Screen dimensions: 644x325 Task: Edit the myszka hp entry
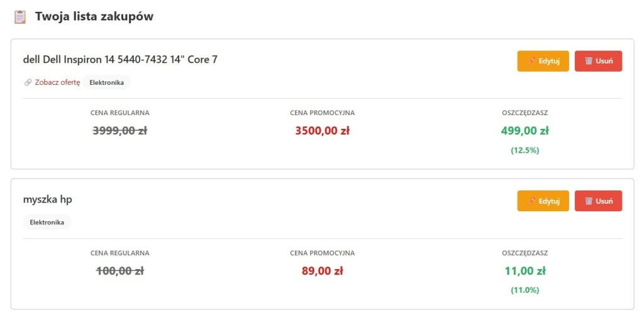(x=543, y=201)
